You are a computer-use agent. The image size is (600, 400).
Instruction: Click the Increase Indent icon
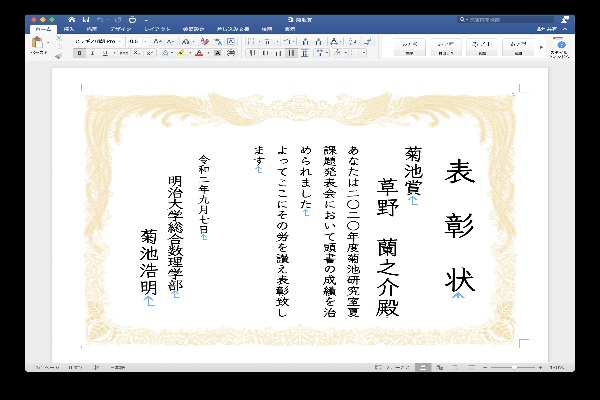coord(318,41)
